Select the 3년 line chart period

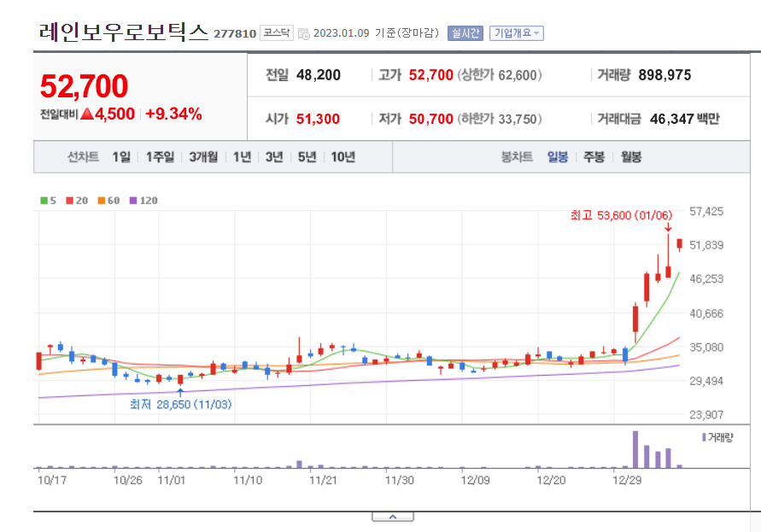click(274, 157)
